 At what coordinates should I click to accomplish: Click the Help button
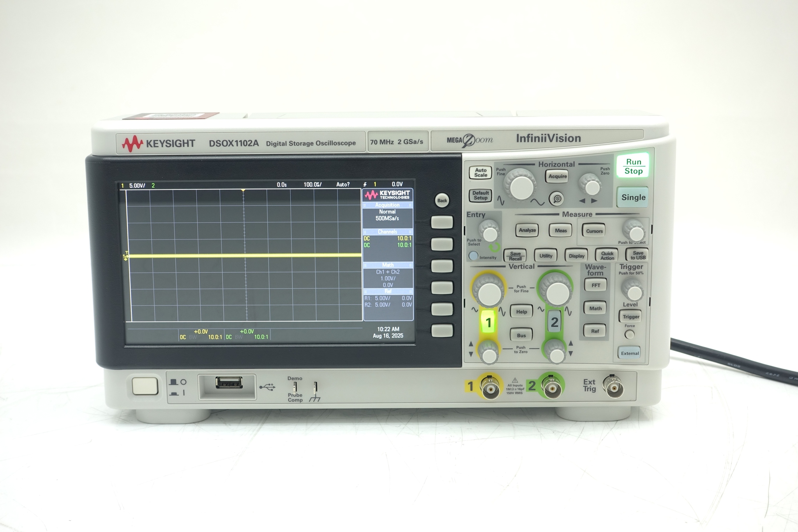[x=521, y=311]
